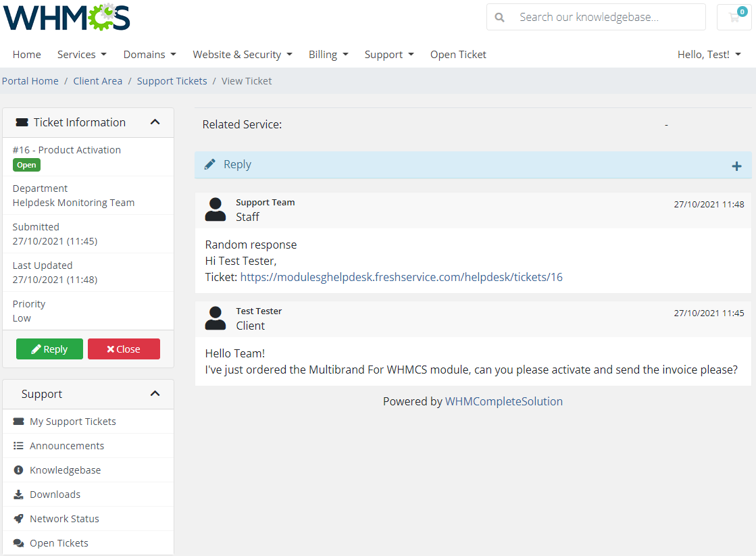Click client message timestamp 27/10/2021 11:45
This screenshot has width=756, height=556.
709,313
